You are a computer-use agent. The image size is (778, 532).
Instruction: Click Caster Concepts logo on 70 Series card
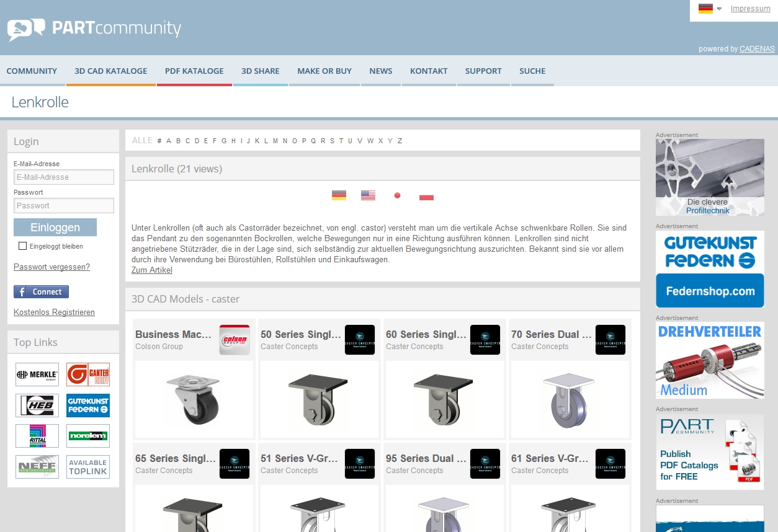[x=610, y=340]
